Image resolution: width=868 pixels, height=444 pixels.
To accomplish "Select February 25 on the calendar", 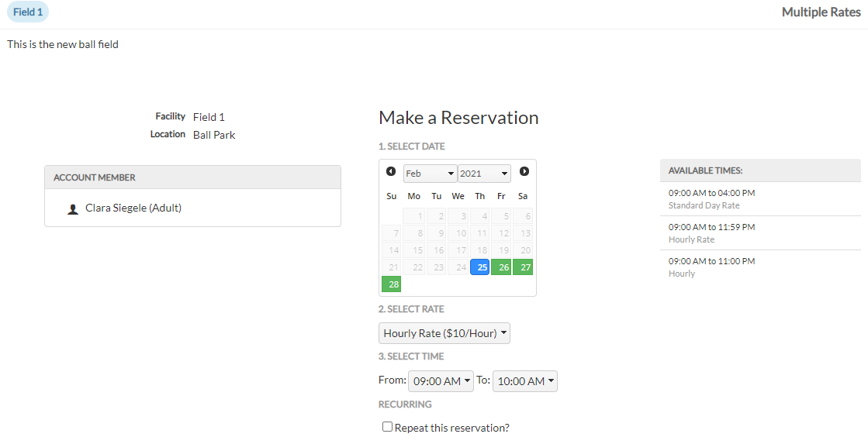I will (480, 267).
